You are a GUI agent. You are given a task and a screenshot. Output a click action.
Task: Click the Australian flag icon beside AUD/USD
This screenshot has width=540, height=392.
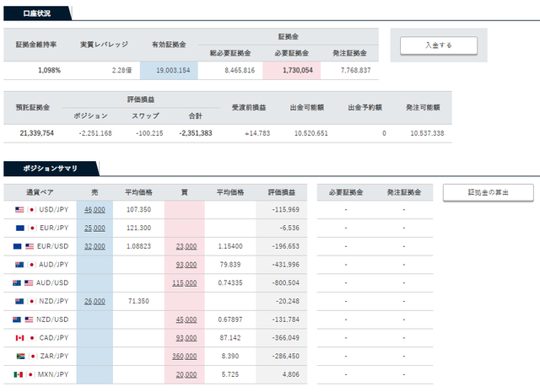point(17,283)
